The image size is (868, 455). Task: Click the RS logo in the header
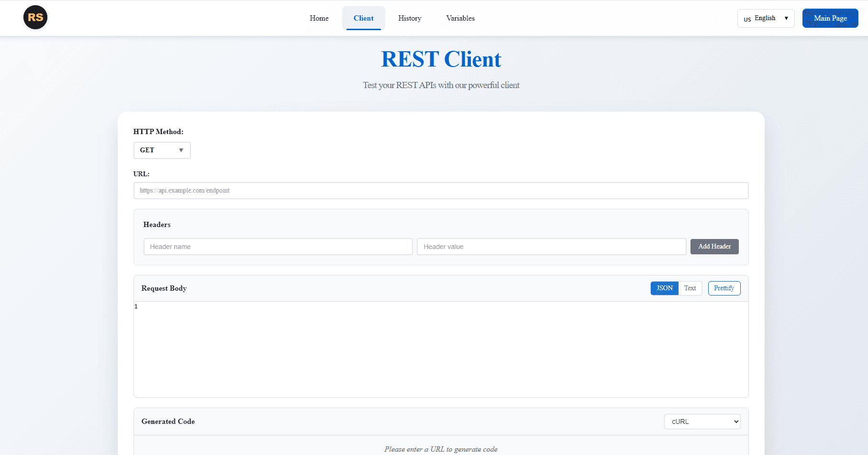coord(35,17)
